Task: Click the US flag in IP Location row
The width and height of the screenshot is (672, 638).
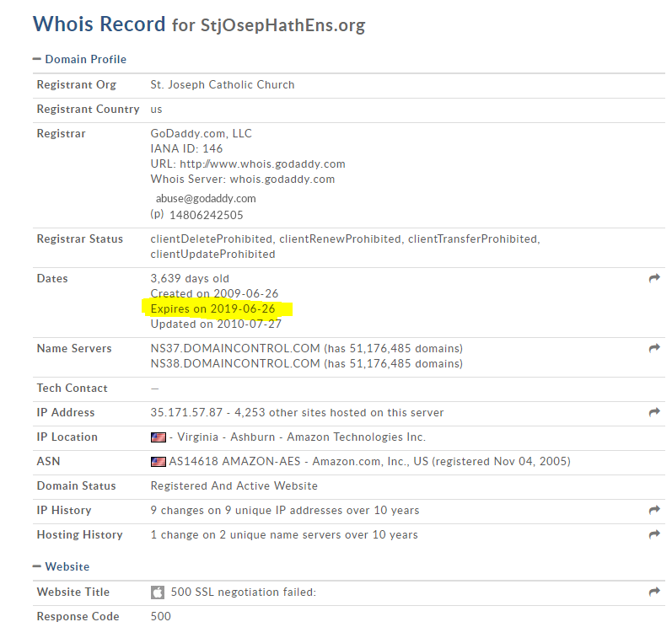Action: pyautogui.click(x=159, y=437)
